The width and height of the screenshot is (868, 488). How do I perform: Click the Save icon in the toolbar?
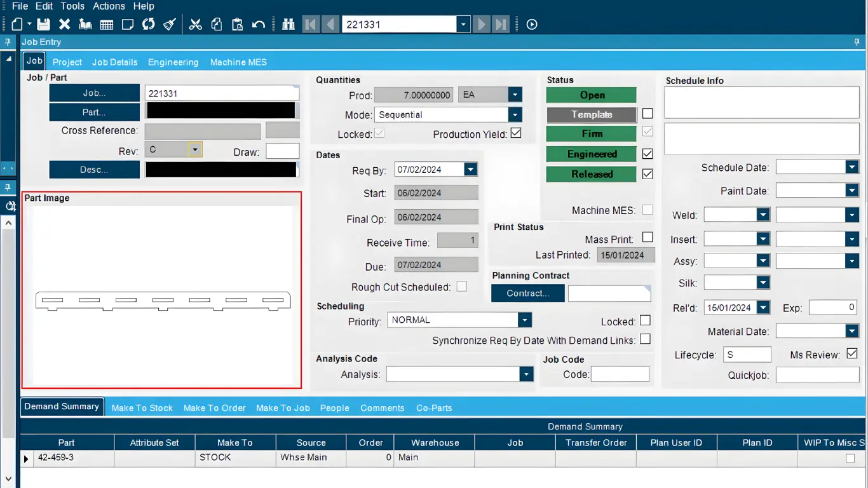(x=43, y=25)
